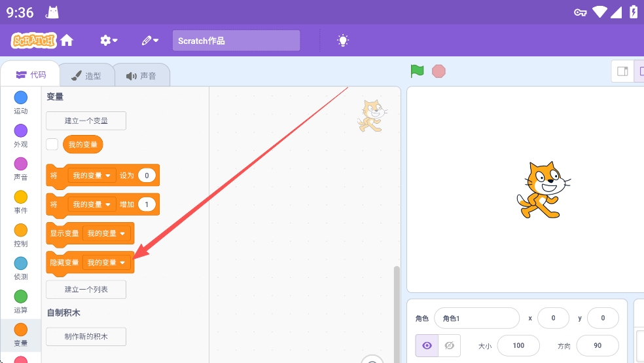The width and height of the screenshot is (644, 363).
Task: Expand the pencil edit dropdown menu
Action: pyautogui.click(x=150, y=41)
